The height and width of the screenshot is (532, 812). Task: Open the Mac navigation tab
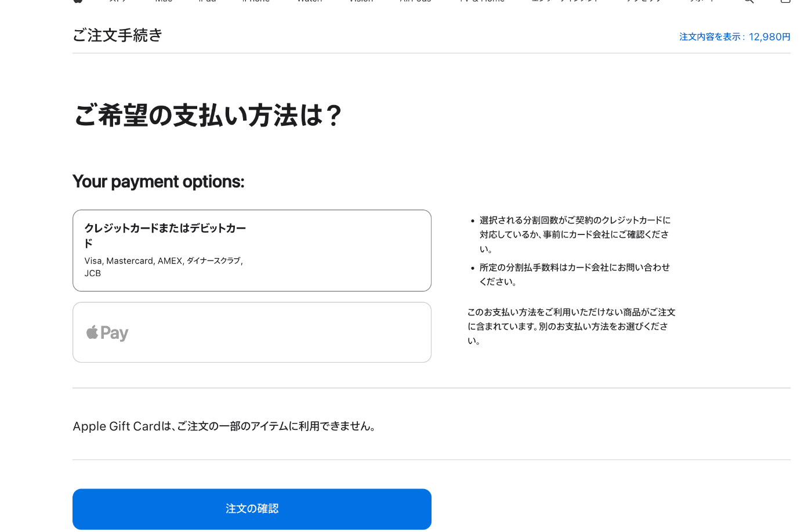(x=164, y=1)
